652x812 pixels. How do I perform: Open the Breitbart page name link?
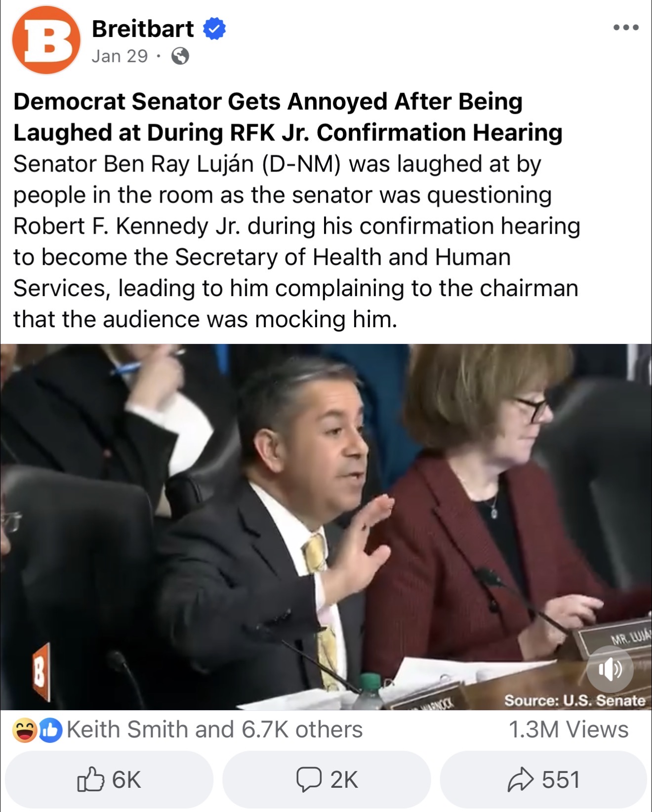tap(143, 29)
